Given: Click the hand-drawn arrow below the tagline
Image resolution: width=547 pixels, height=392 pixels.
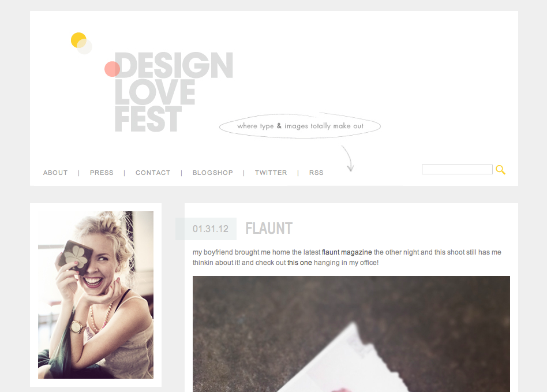Looking at the screenshot, I should (348, 159).
